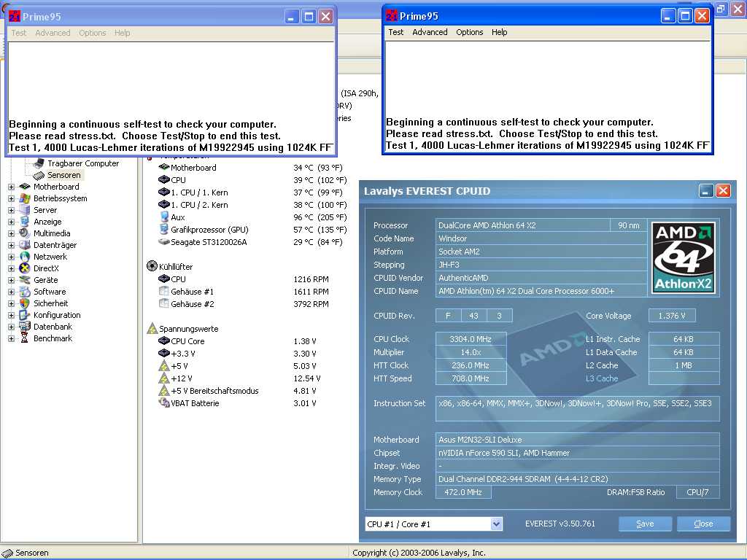This screenshot has width=747, height=560.
Task: Click the Kühllüfter fan section icon
Action: (x=152, y=266)
